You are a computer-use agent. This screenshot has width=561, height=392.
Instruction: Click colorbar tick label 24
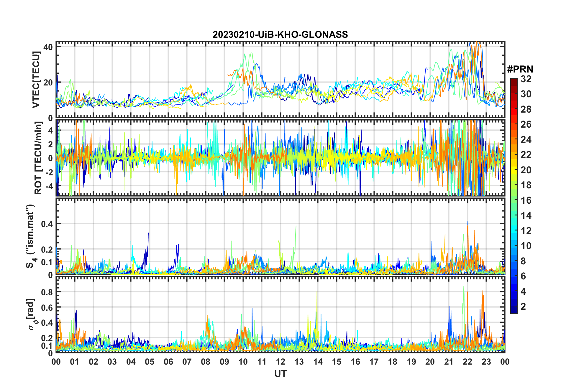pyautogui.click(x=526, y=140)
